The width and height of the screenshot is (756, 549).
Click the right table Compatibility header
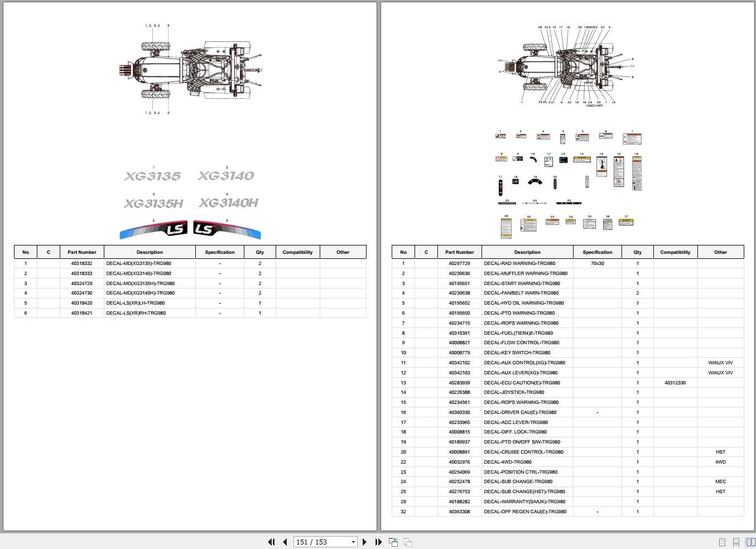point(675,252)
